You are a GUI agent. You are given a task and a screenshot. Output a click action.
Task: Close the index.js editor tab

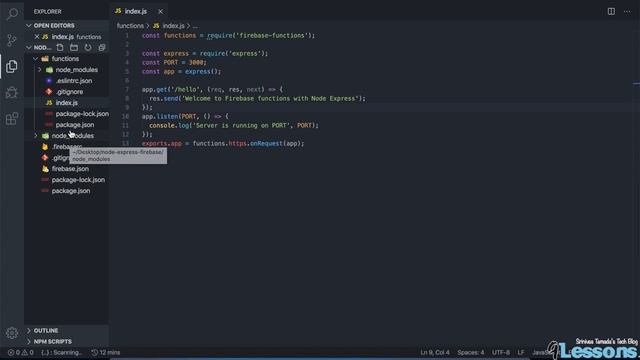(x=160, y=11)
